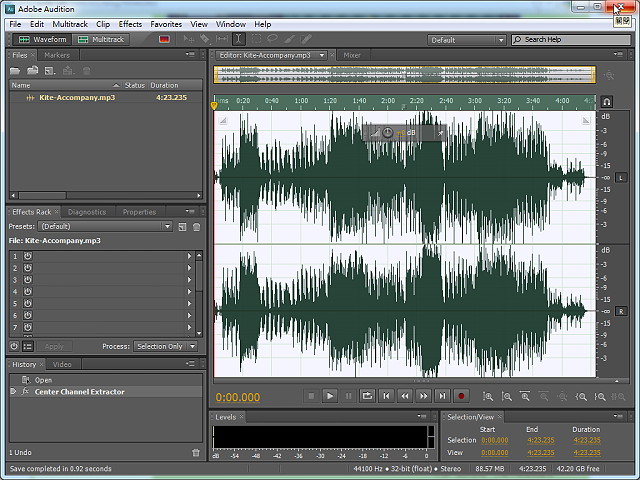Click the Pause button

pyautogui.click(x=349, y=396)
